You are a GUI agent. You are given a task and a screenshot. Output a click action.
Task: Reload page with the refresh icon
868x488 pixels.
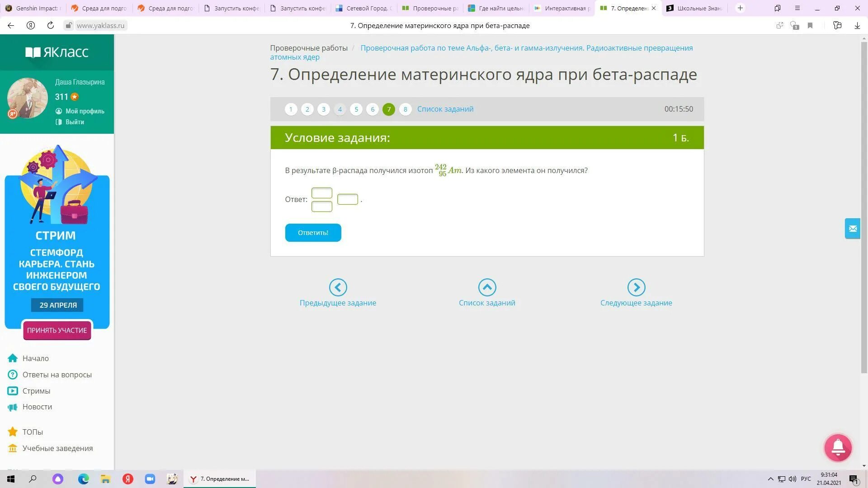pyautogui.click(x=51, y=26)
